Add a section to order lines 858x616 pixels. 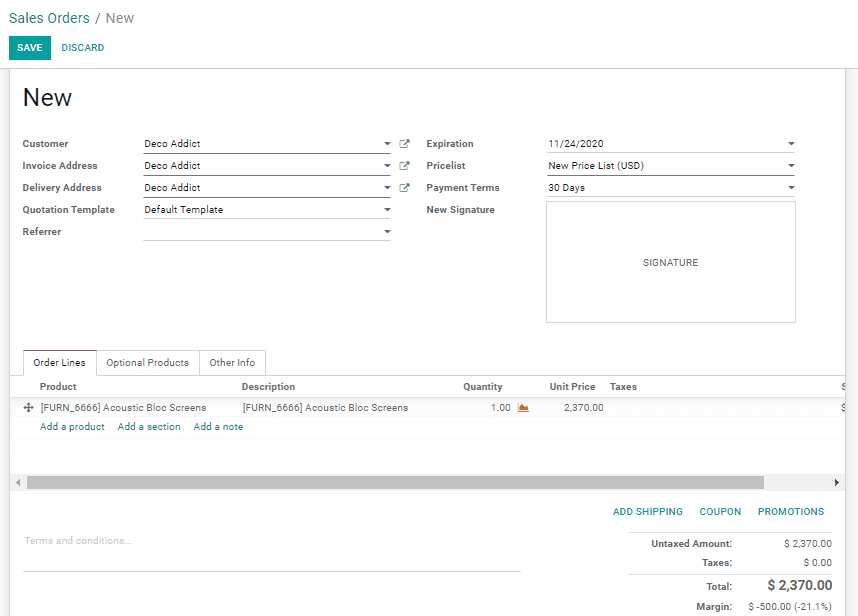click(149, 427)
